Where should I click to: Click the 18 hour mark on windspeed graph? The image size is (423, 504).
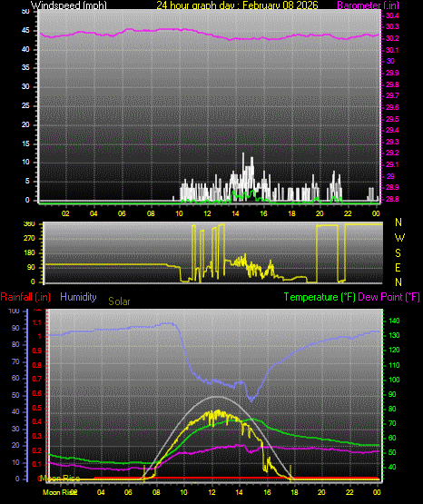(x=291, y=213)
